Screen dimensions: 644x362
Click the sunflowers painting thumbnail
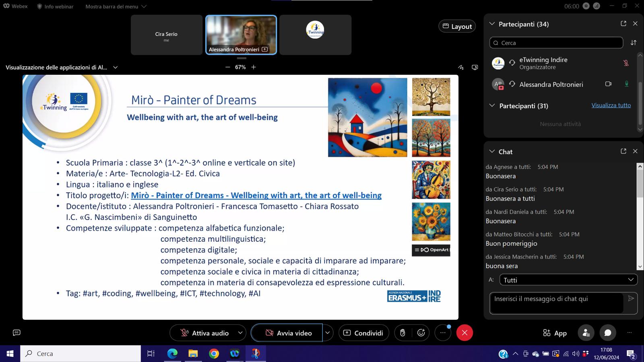[431, 222]
